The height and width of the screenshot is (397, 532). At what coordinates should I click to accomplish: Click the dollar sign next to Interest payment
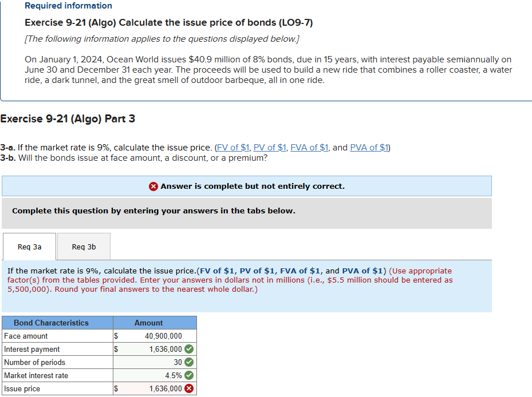click(116, 349)
